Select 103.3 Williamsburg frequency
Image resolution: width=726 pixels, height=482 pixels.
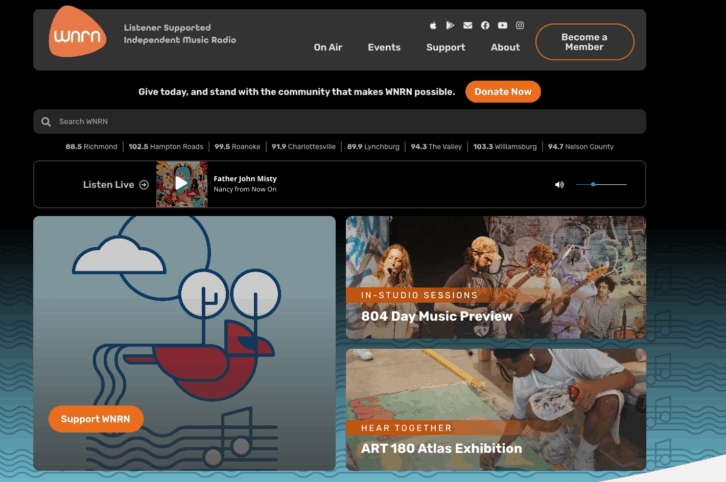[505, 147]
